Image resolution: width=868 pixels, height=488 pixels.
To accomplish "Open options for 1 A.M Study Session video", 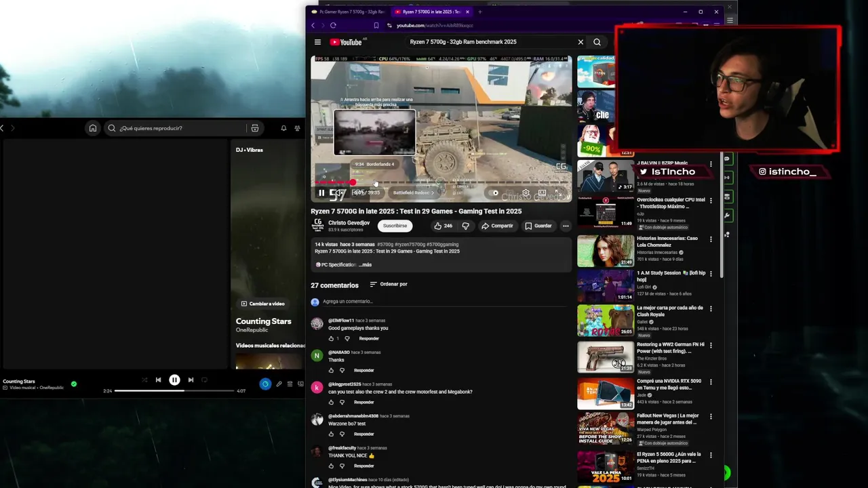I will 711,274.
